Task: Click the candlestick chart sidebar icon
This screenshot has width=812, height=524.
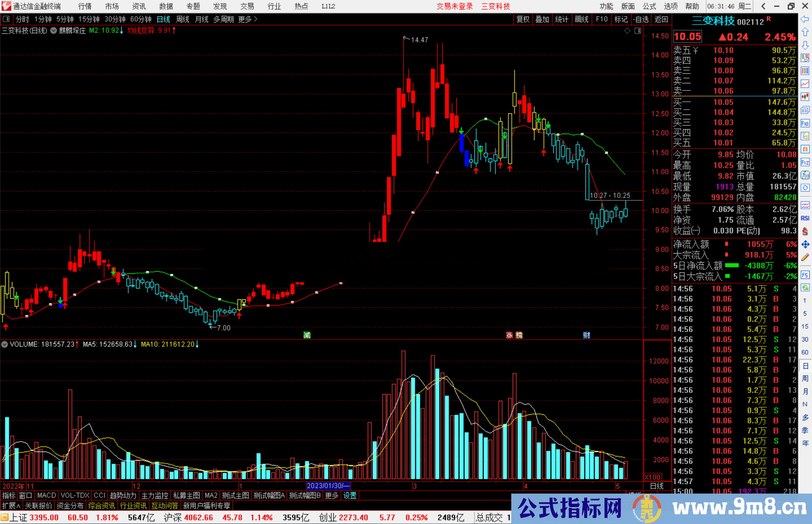Action: tap(805, 97)
